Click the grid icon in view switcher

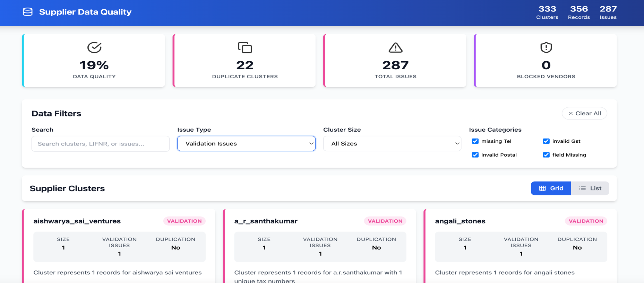tap(542, 188)
